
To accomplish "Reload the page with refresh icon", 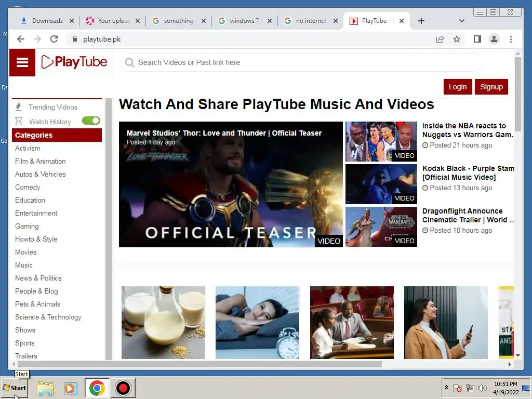I will pos(54,39).
